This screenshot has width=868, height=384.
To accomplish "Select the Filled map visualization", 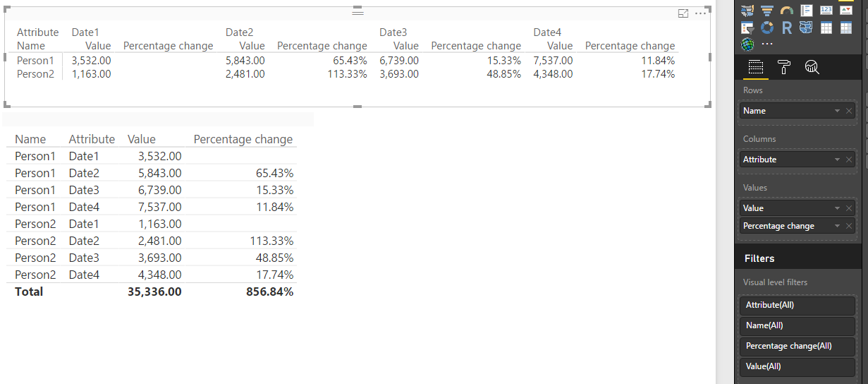I will pyautogui.click(x=747, y=11).
